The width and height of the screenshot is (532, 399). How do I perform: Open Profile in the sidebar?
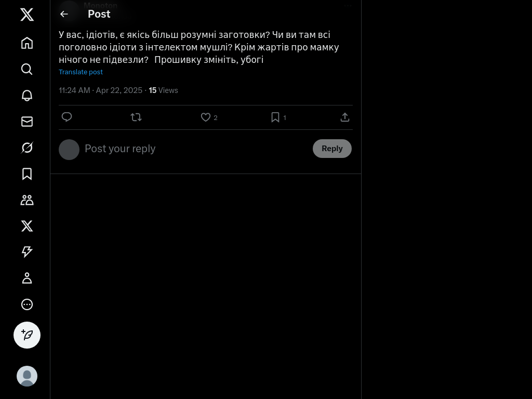pos(27,278)
